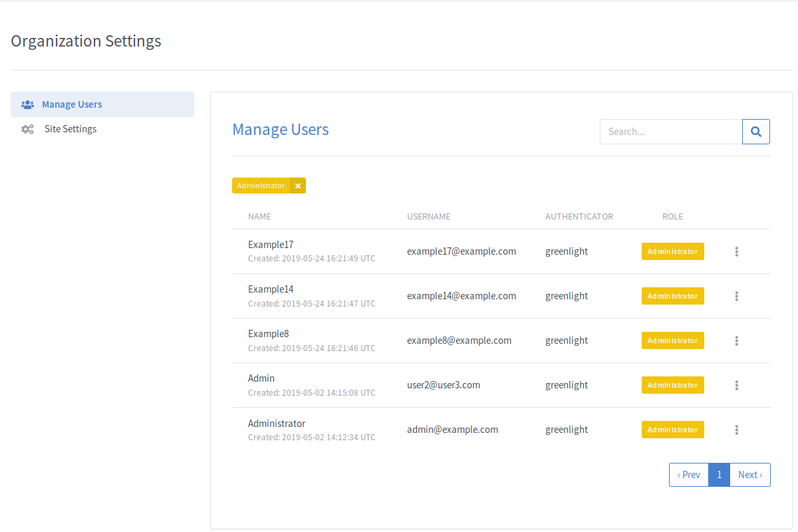Image resolution: width=798 pixels, height=532 pixels.
Task: Click the Administrator role badge for Example8
Action: coord(672,340)
